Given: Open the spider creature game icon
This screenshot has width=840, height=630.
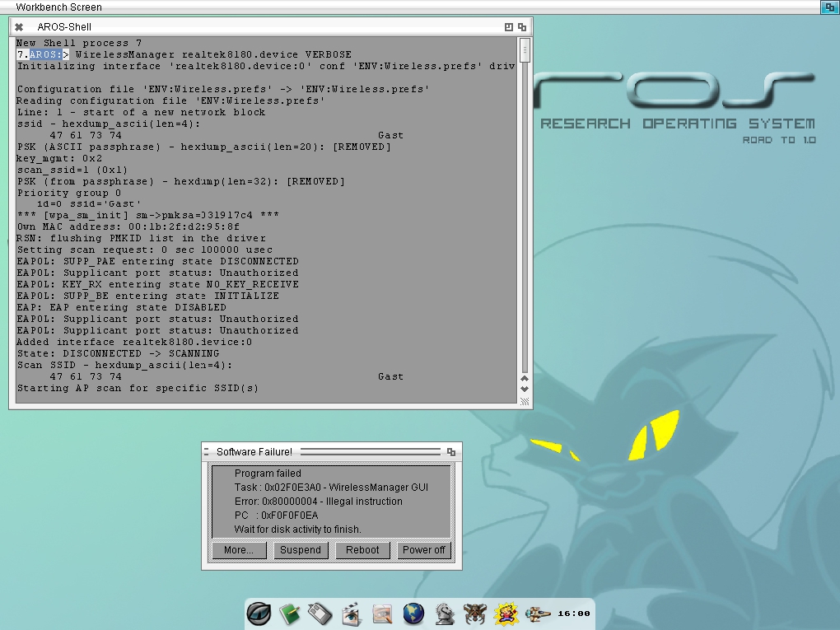Looking at the screenshot, I should [x=475, y=614].
